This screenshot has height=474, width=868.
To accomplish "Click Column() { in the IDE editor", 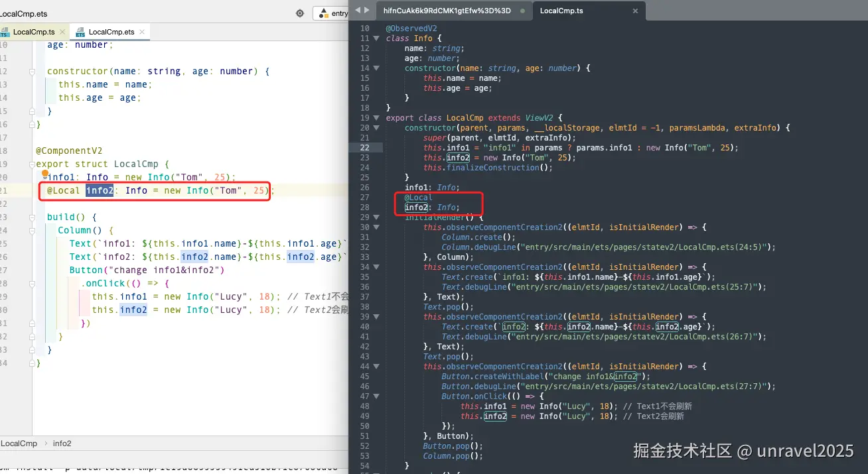I will pyautogui.click(x=86, y=230).
